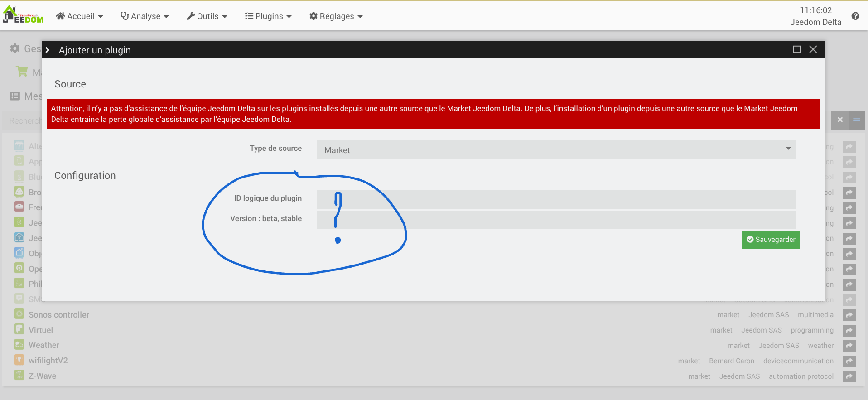Select the Weather plugin name
The image size is (868, 400).
44,345
